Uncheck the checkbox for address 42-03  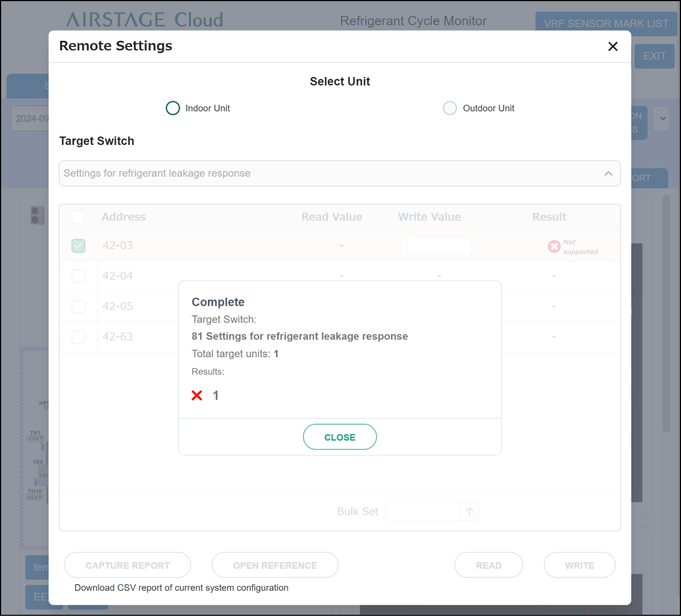coord(78,246)
